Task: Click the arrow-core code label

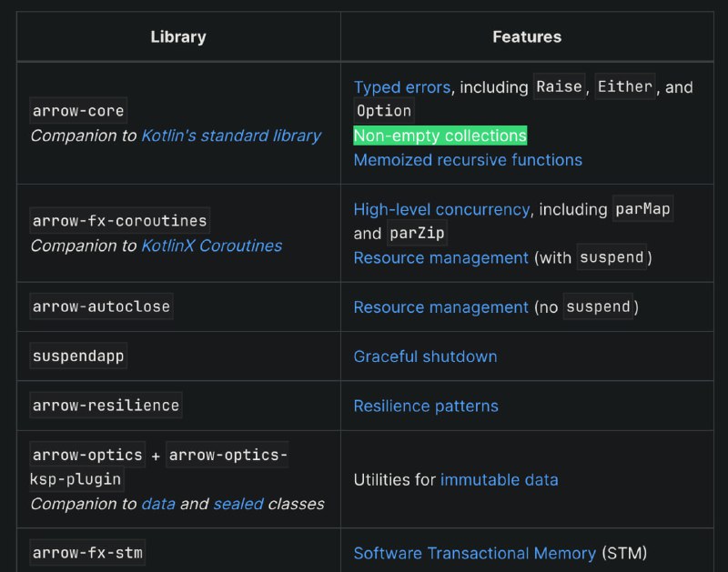Action: click(x=78, y=111)
